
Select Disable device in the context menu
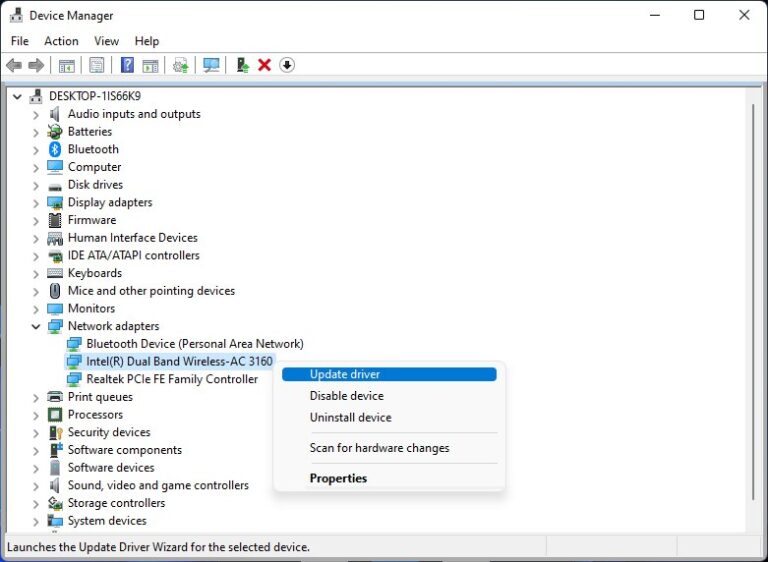coord(346,396)
